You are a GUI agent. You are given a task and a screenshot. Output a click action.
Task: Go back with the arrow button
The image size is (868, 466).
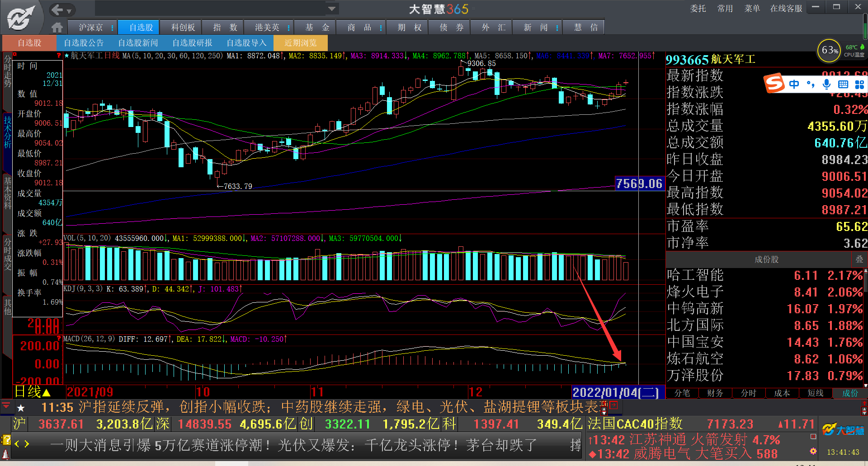(57, 9)
